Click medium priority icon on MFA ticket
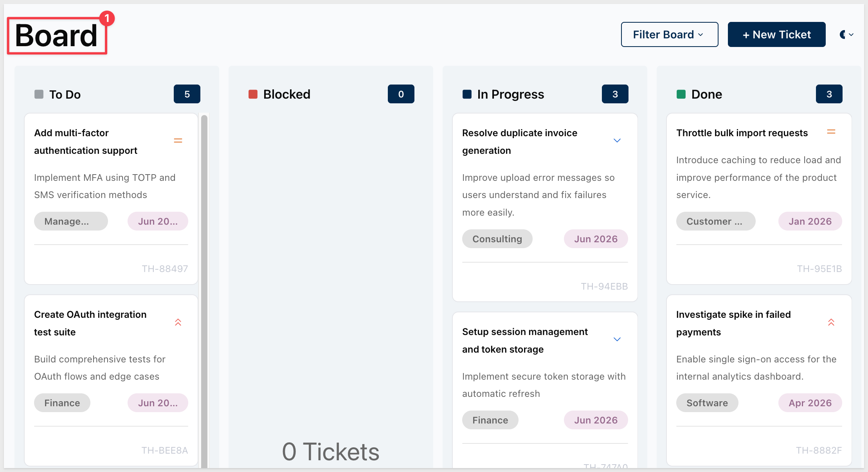The image size is (868, 472). 178,141
